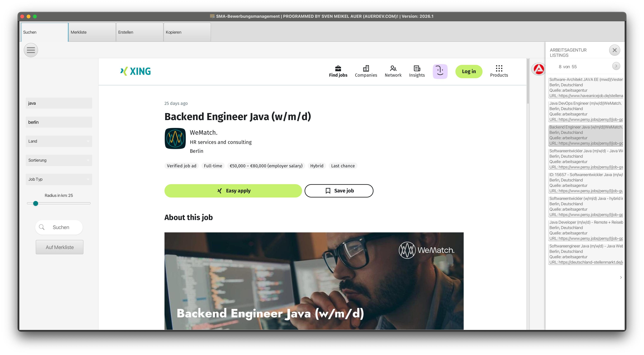This screenshot has width=644, height=355.
Task: Open the Products grid menu
Action: (x=499, y=71)
